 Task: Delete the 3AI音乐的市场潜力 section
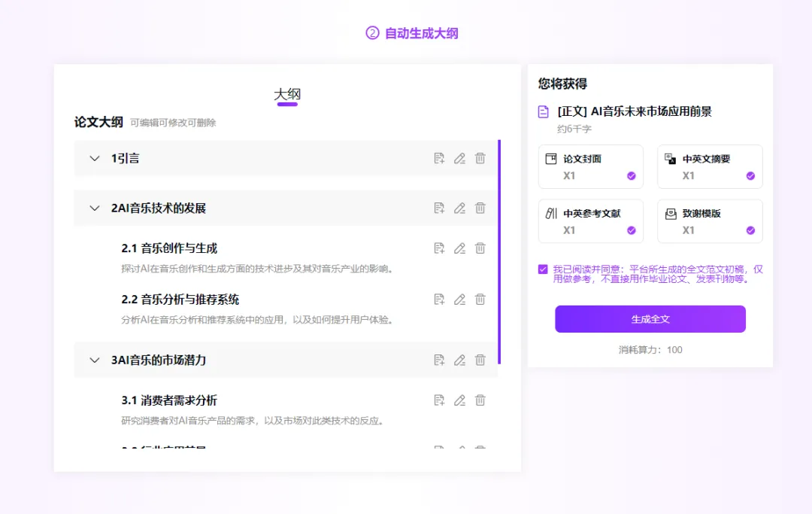(480, 360)
